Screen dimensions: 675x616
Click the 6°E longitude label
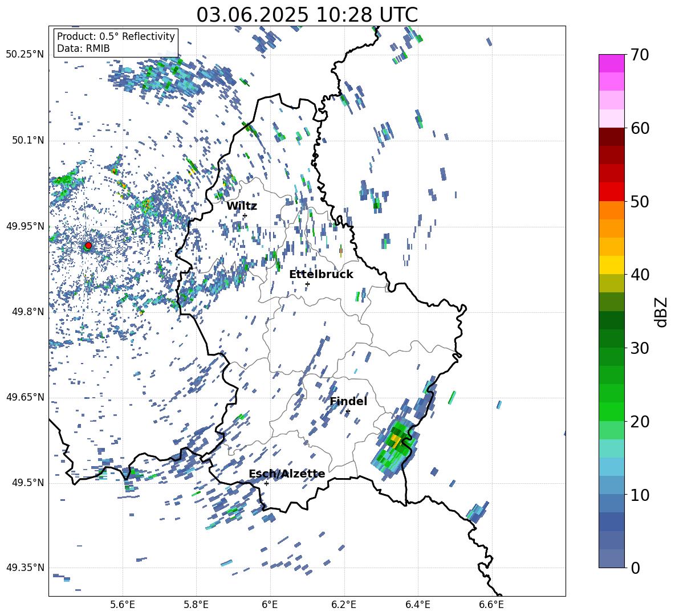pyautogui.click(x=270, y=605)
